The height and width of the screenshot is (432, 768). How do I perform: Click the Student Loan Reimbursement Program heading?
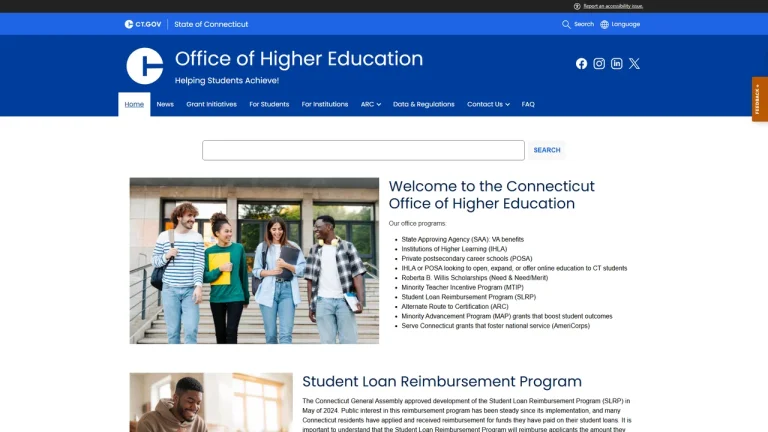coord(442,382)
